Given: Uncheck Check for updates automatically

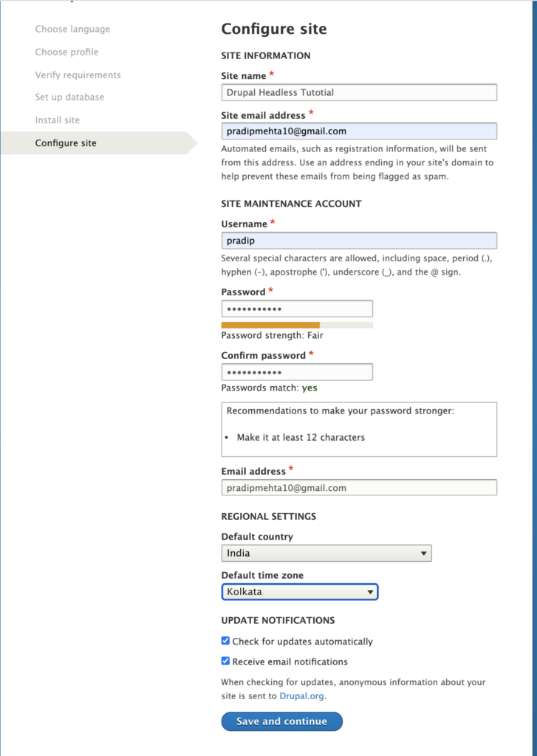Looking at the screenshot, I should pos(225,641).
